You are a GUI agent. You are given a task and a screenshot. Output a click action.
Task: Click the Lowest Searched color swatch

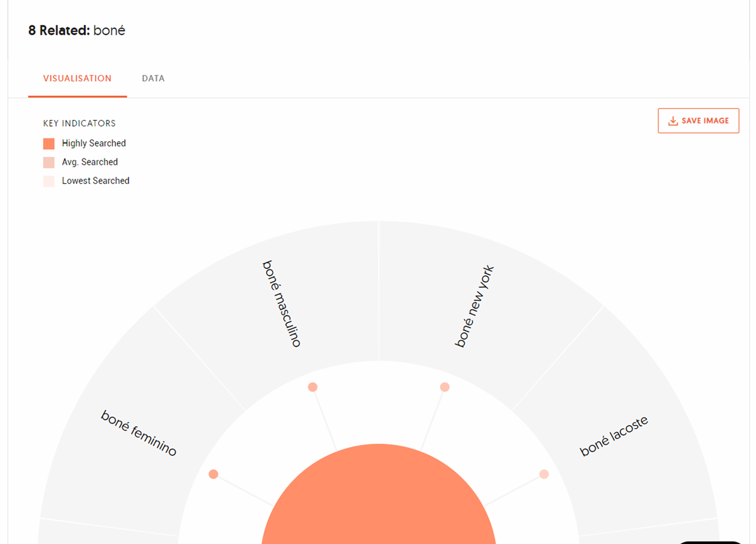pyautogui.click(x=49, y=181)
